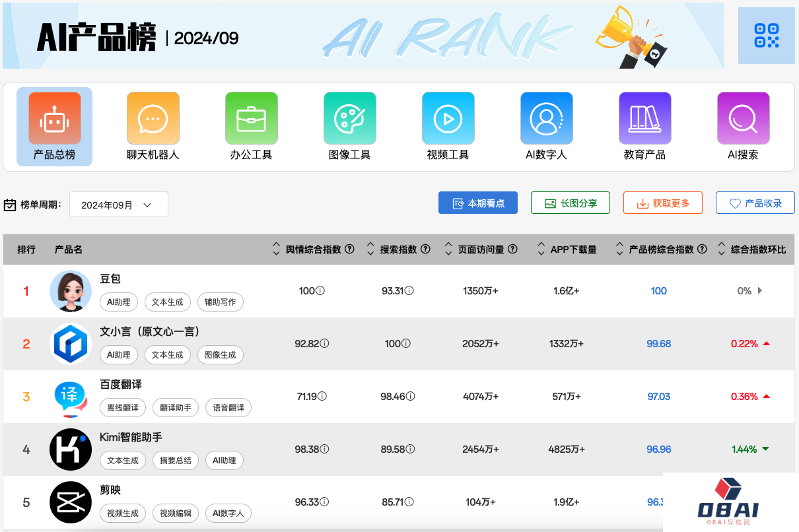Select the 图像工具 palette icon
Image resolution: width=799 pixels, height=532 pixels.
pyautogui.click(x=349, y=117)
